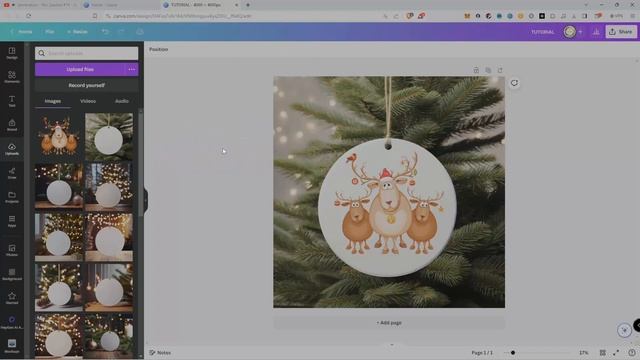The image size is (640, 360).
Task: Click the duplicate page icon above the canvas
Action: tap(488, 70)
